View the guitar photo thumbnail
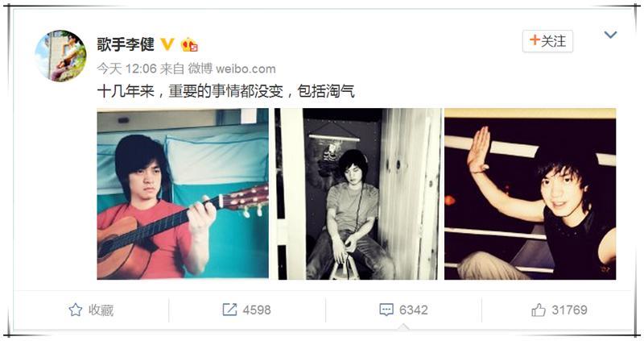Viewport: 644px width, 341px height. click(x=183, y=193)
